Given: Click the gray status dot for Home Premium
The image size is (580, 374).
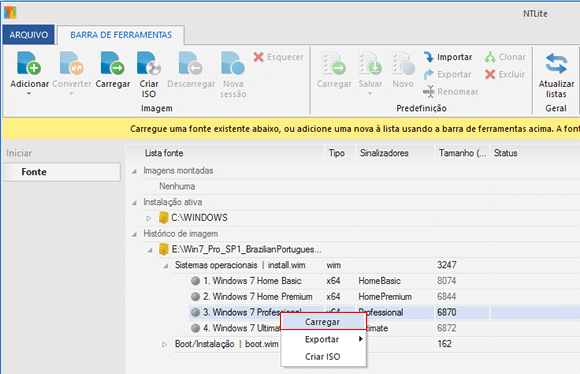Looking at the screenshot, I should (x=196, y=296).
